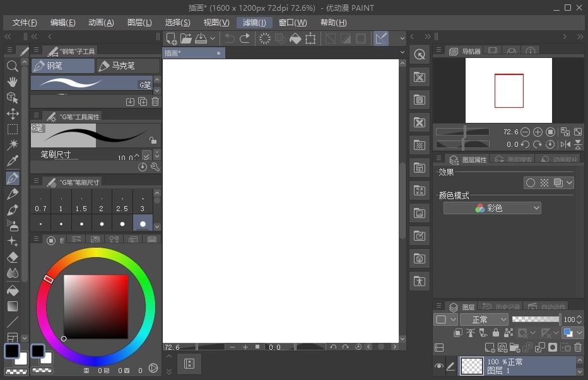
Task: Open the 正常 blend mode dropdown
Action: point(483,320)
